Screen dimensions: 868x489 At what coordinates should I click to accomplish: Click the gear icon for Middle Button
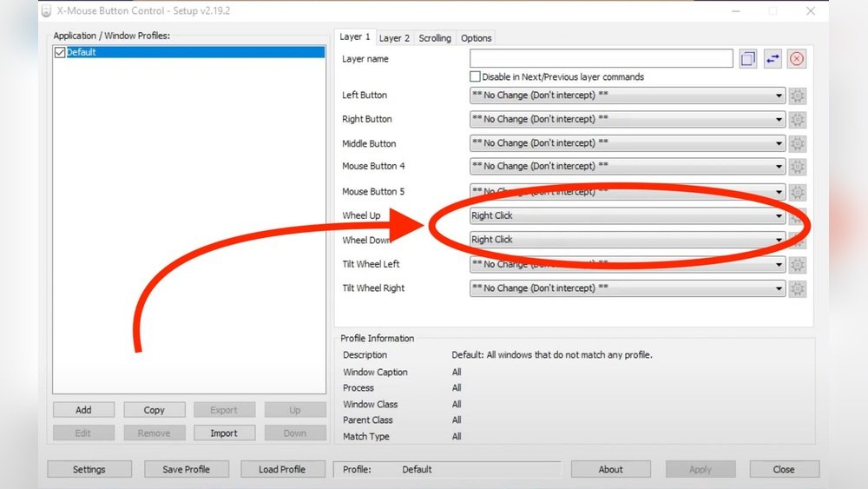(x=798, y=143)
